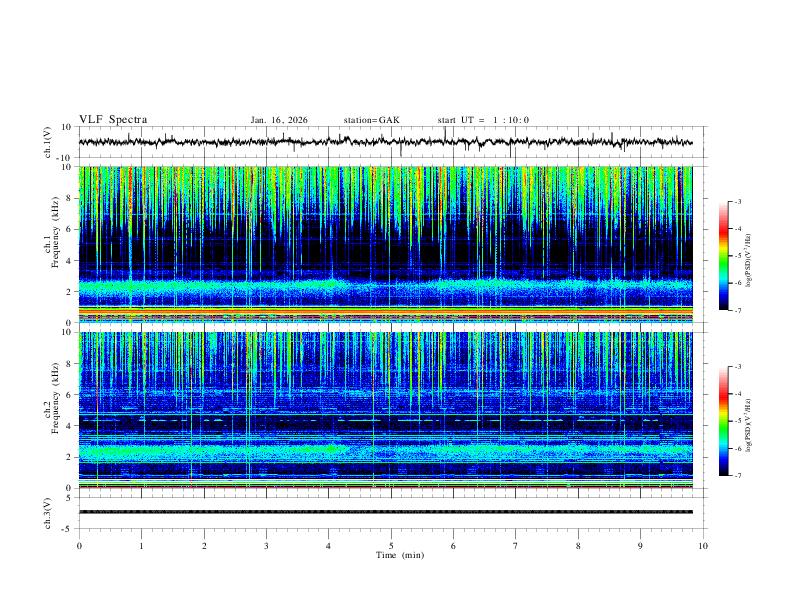This screenshot has width=792, height=612.
Task: Click the ch.1 spectrogram 2 kHz green band
Action: pyautogui.click(x=385, y=288)
